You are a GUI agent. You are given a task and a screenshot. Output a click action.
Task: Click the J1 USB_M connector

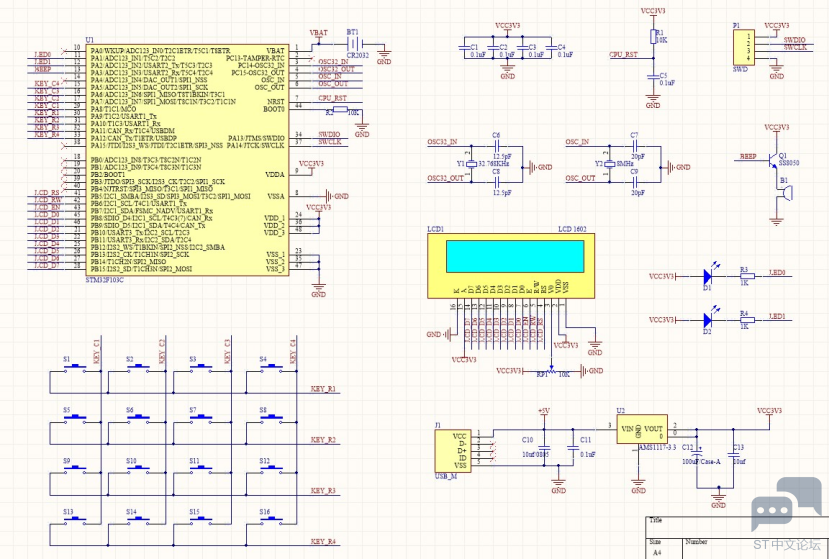[x=452, y=451]
